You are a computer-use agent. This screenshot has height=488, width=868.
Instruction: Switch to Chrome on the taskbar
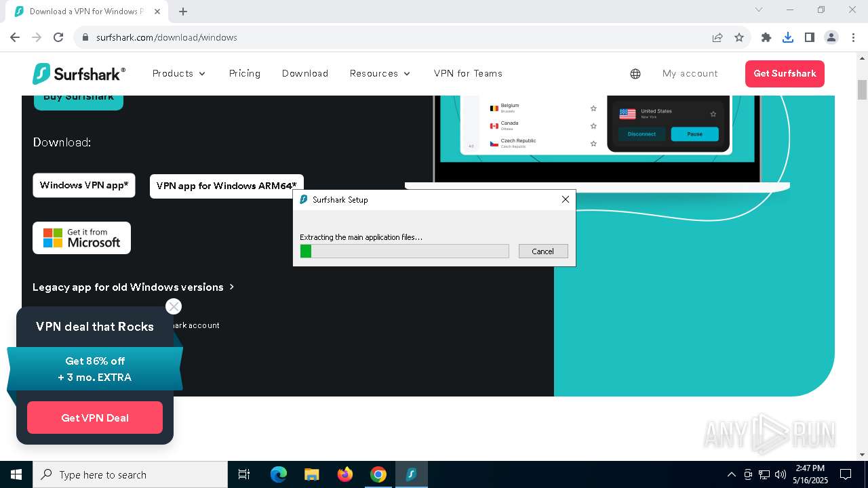tap(378, 474)
